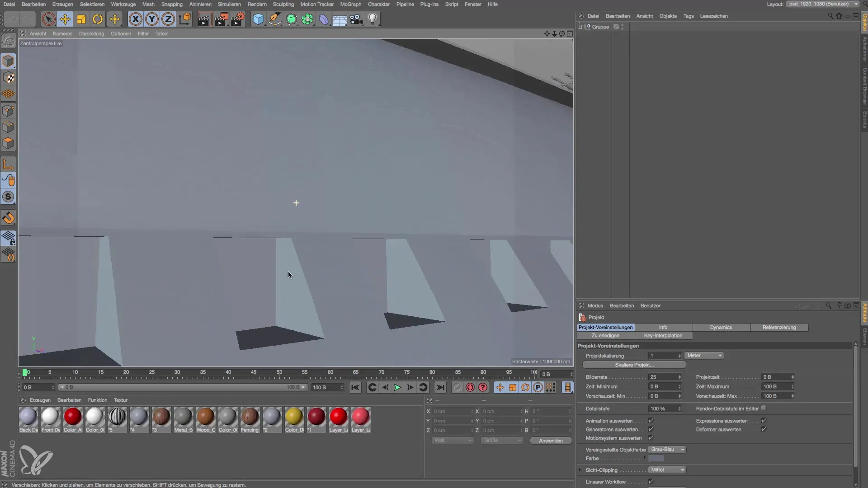Render current view clapperboard icon
The height and width of the screenshot is (488, 868).
coord(204,19)
